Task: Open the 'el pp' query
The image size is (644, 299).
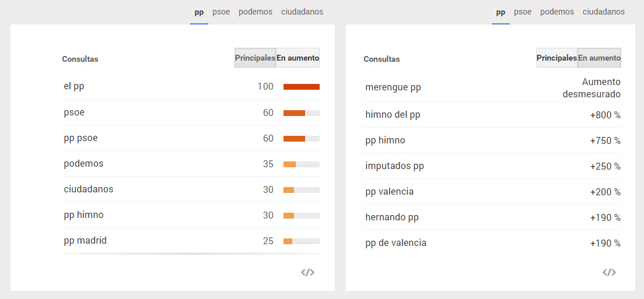Action: tap(75, 86)
